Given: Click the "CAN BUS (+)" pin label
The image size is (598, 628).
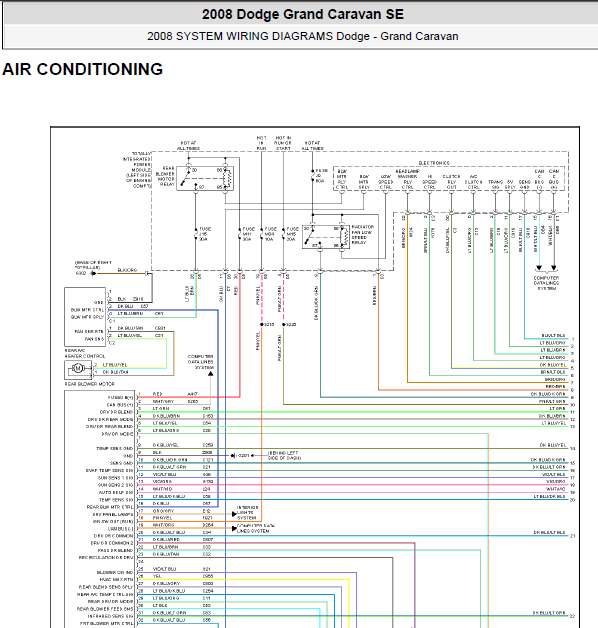Looking at the screenshot, I should 120,405.
